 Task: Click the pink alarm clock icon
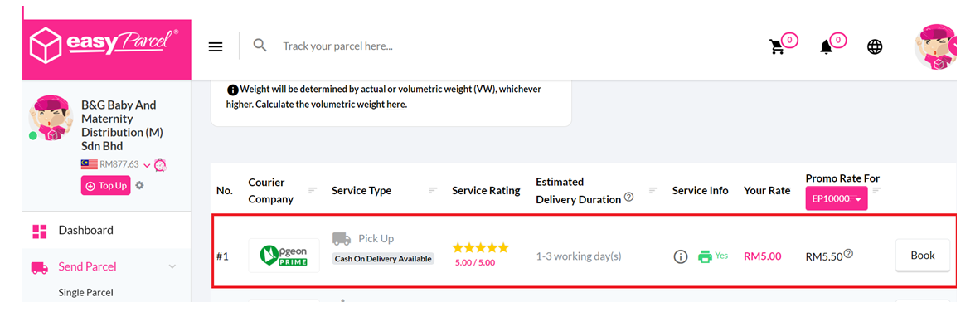(x=160, y=164)
